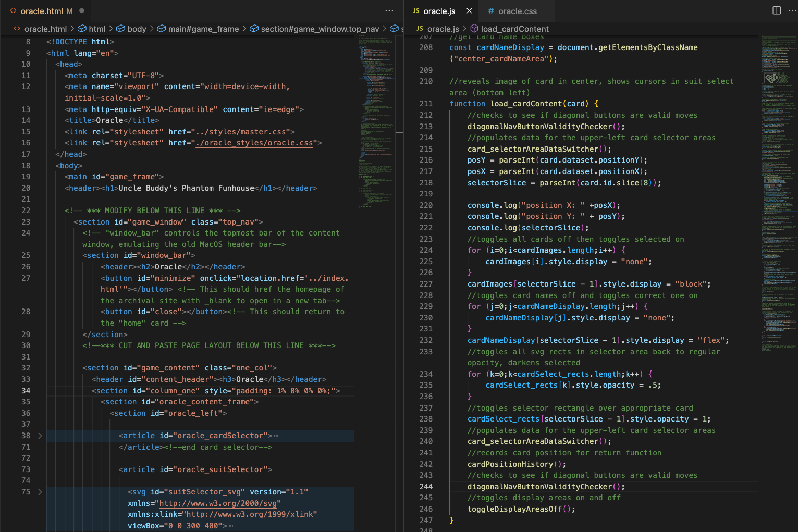Open oracle.html breadcrumb in left editor
This screenshot has height=532, width=798.
(45, 29)
